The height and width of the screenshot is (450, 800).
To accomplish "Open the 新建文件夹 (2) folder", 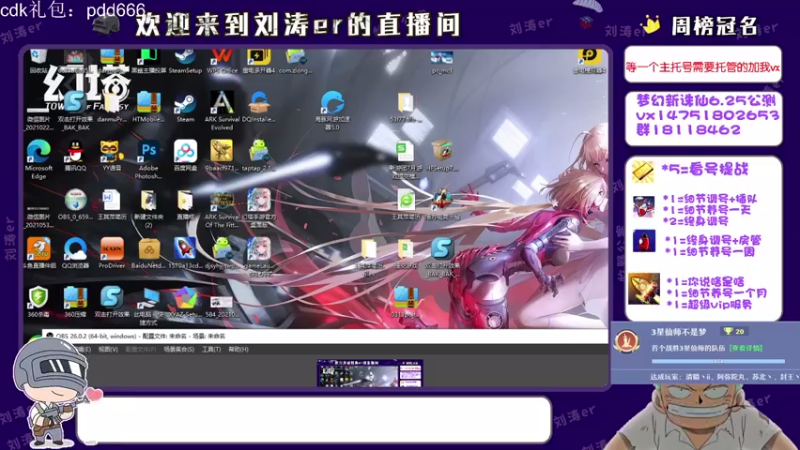I will click(x=148, y=209).
